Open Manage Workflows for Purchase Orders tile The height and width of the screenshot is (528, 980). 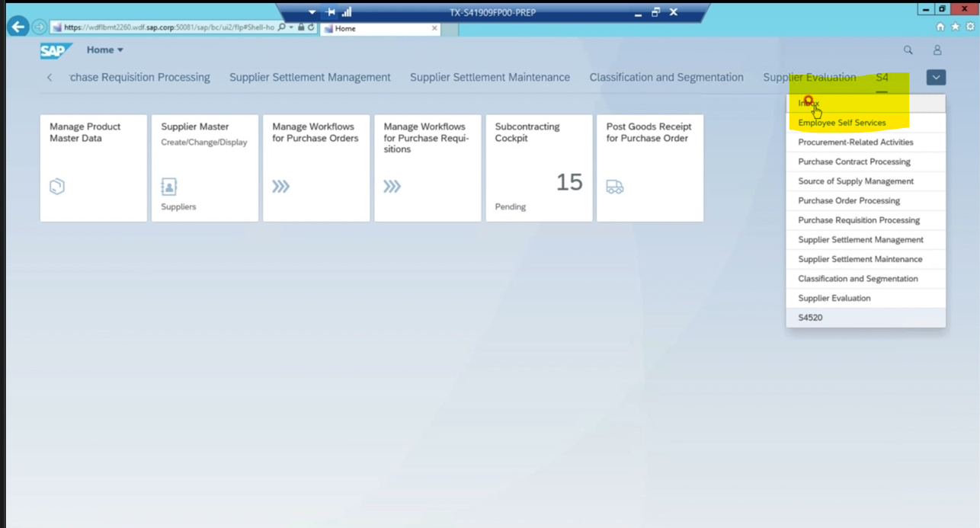[316, 168]
